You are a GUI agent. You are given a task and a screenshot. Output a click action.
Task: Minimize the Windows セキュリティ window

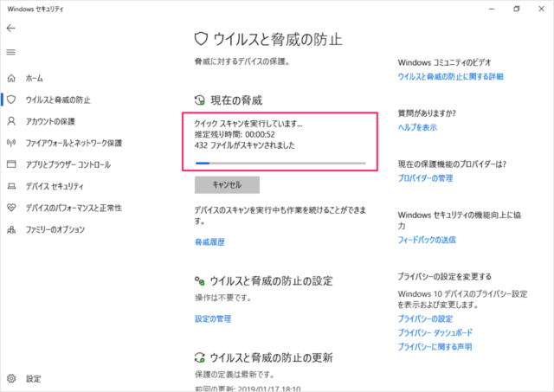[492, 9]
